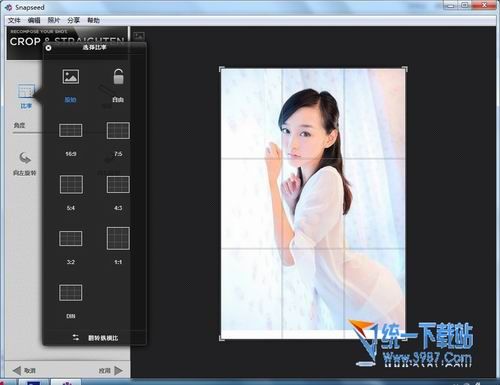Close the ratio selection popup

(48, 48)
